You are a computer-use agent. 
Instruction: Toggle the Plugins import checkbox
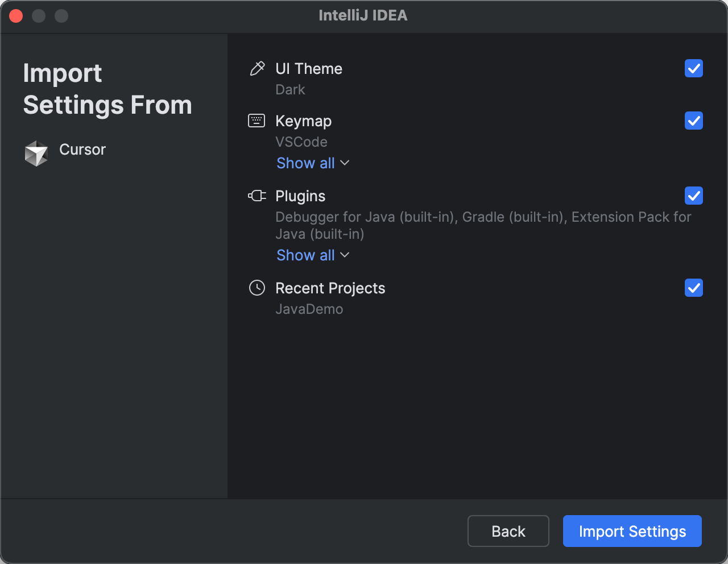(x=693, y=196)
